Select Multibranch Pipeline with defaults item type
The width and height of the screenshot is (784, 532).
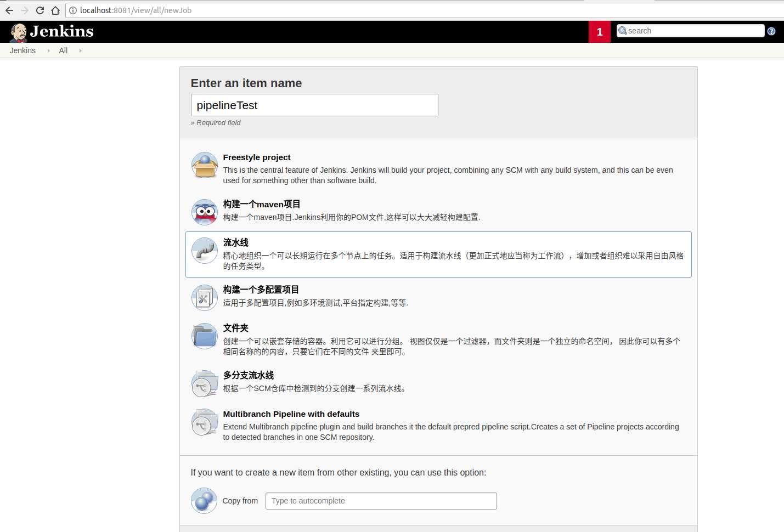tap(438, 425)
